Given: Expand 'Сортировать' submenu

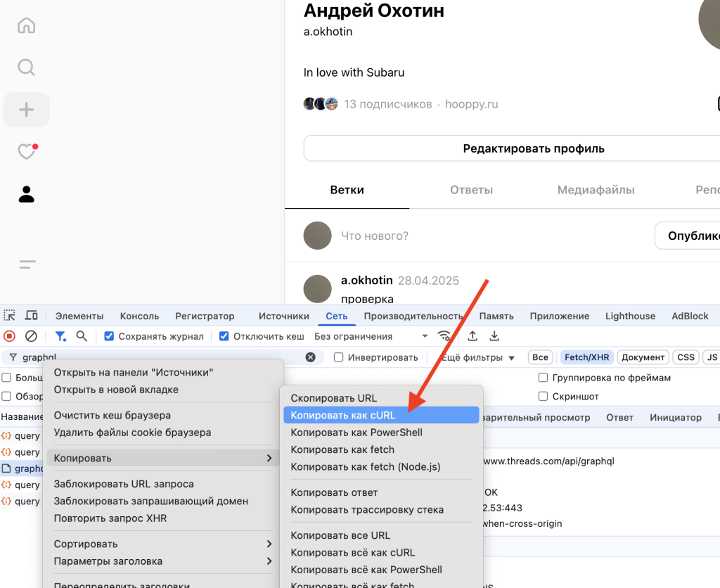Looking at the screenshot, I should 163,544.
